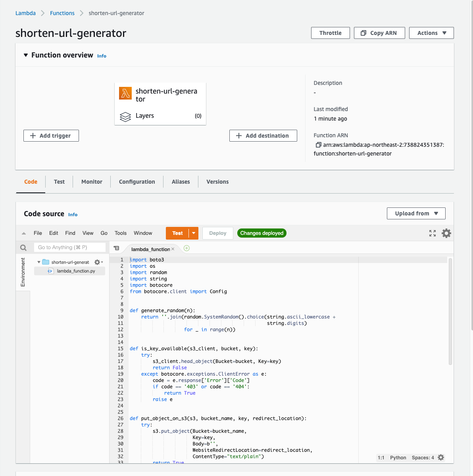Viewport: 473px width, 476px height.
Task: Click the Deploy button
Action: coord(217,233)
